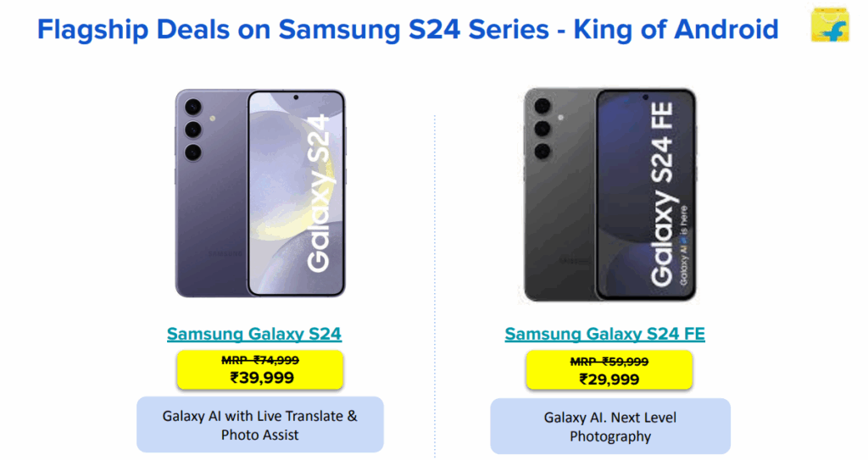Click bottom rear camera lens on S24 FE
This screenshot has width=868, height=460.
(541, 151)
